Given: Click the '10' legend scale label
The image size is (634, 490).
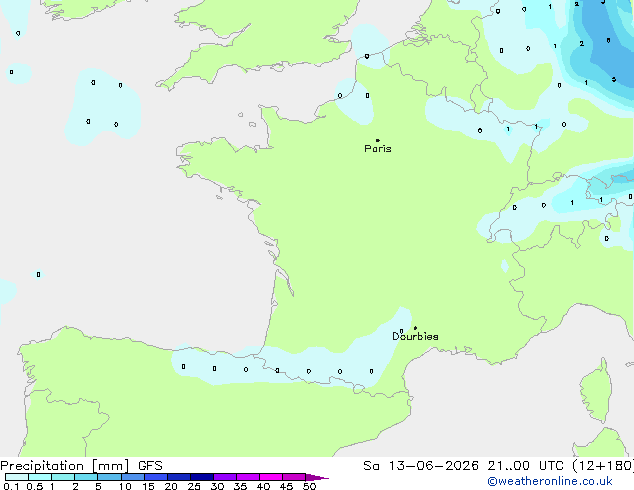Looking at the screenshot, I should 125,486.
